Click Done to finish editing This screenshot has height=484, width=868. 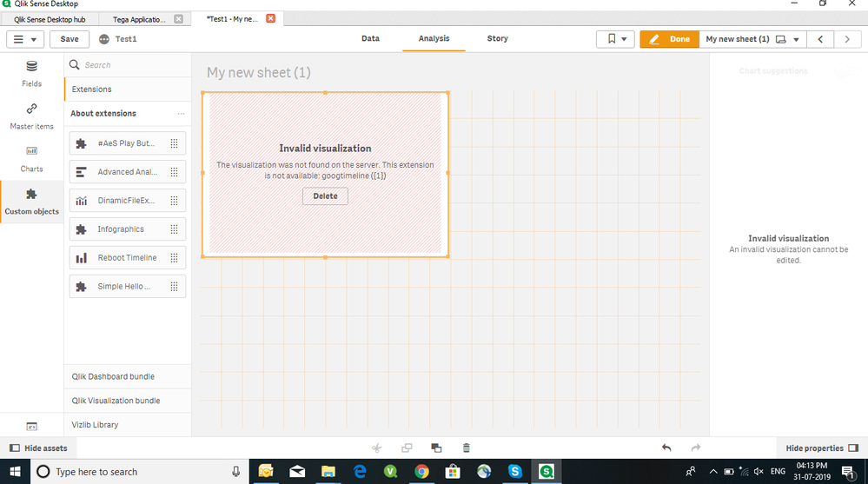point(670,39)
